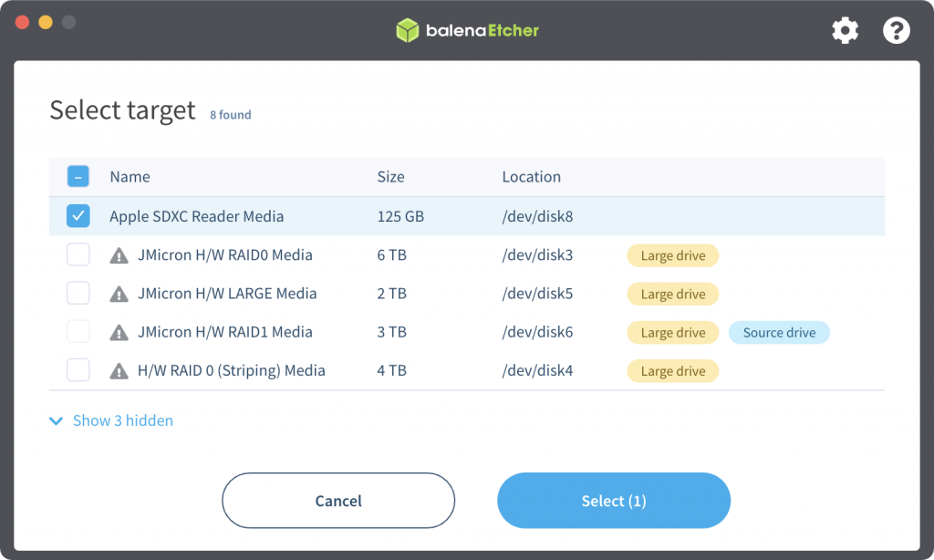Screen dimensions: 934x560
Task: Click the 8 found counter text
Action: click(x=231, y=114)
